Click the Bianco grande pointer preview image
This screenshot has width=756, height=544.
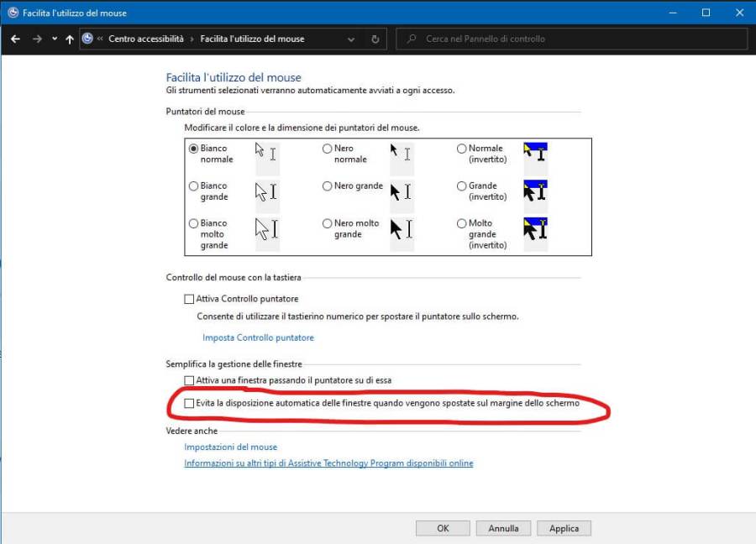click(266, 191)
